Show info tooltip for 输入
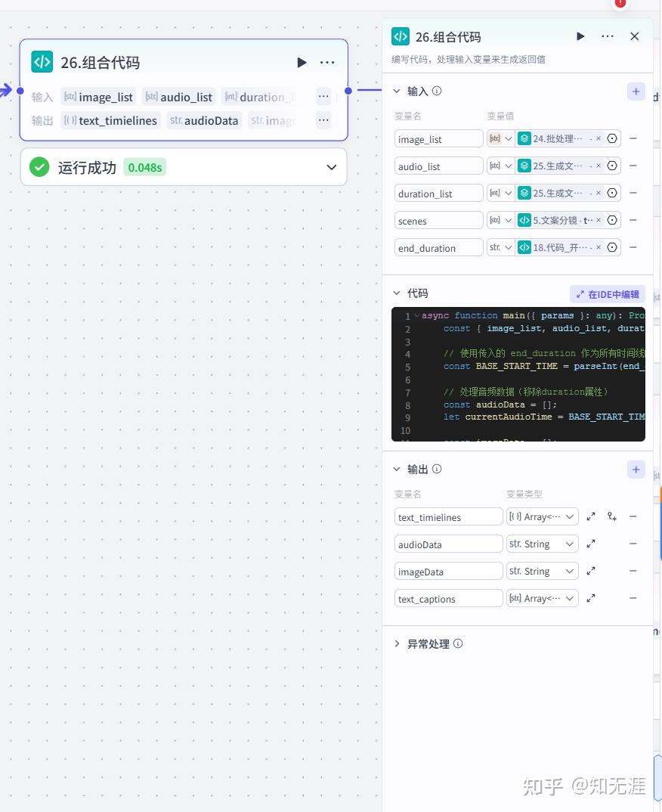 pos(437,91)
